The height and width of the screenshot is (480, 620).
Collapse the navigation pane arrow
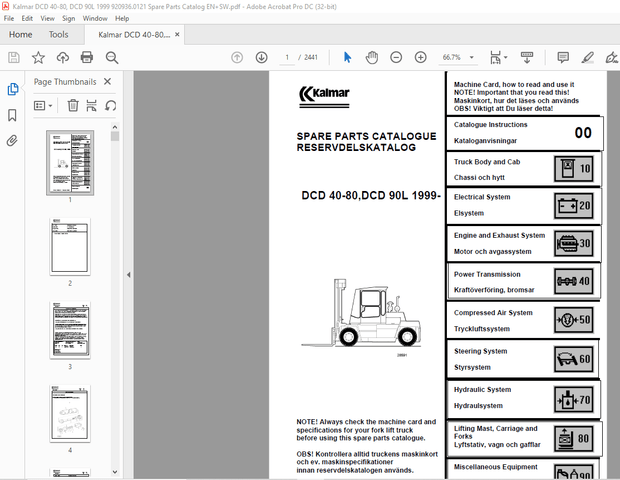point(129,275)
